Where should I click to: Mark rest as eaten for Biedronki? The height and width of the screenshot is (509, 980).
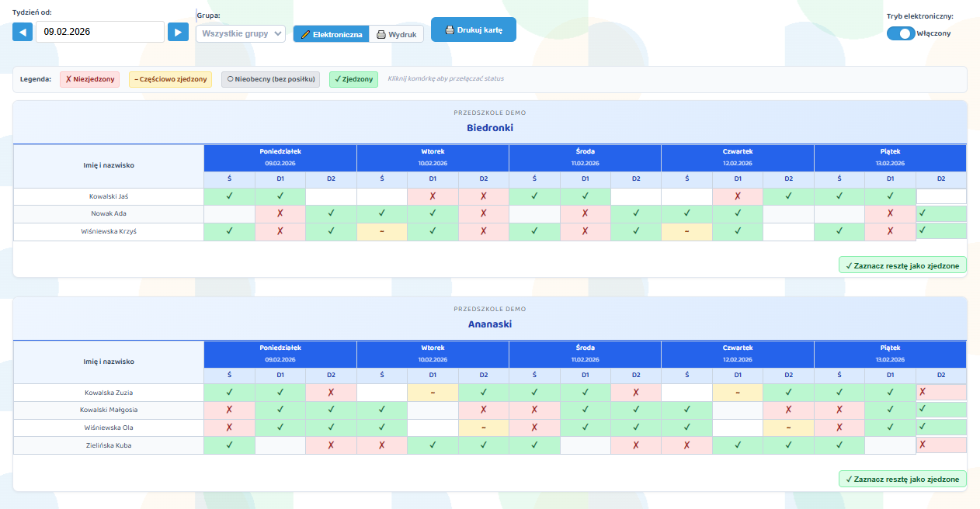[x=902, y=265]
